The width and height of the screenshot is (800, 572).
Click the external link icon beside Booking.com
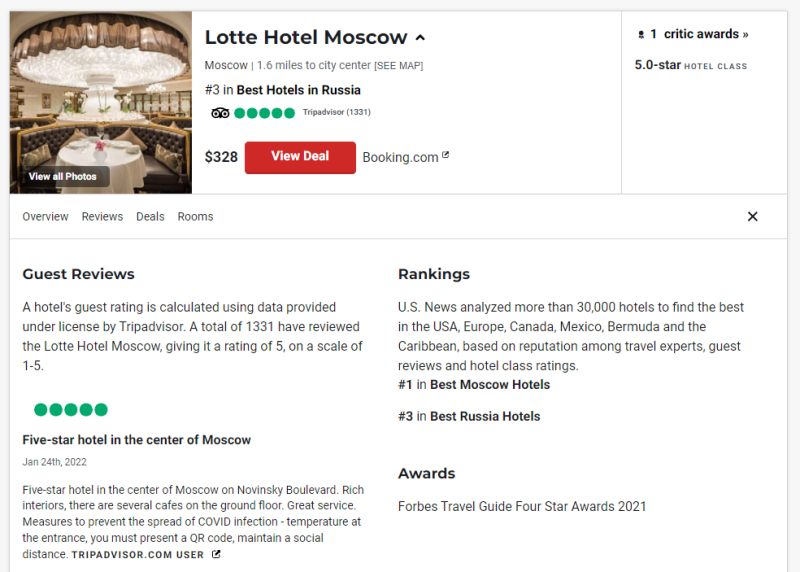446,156
